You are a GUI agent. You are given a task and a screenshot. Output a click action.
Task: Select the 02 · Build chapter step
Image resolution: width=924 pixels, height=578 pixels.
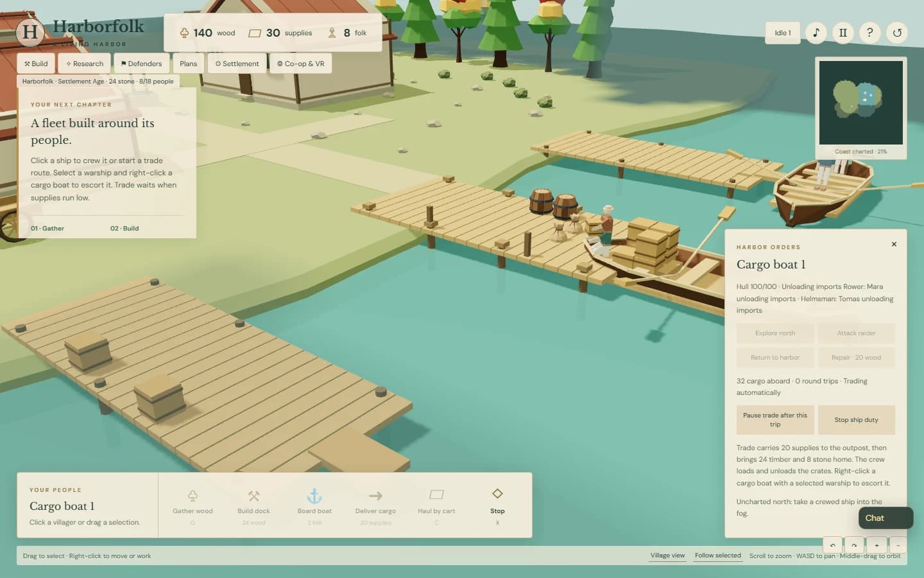[x=124, y=229]
